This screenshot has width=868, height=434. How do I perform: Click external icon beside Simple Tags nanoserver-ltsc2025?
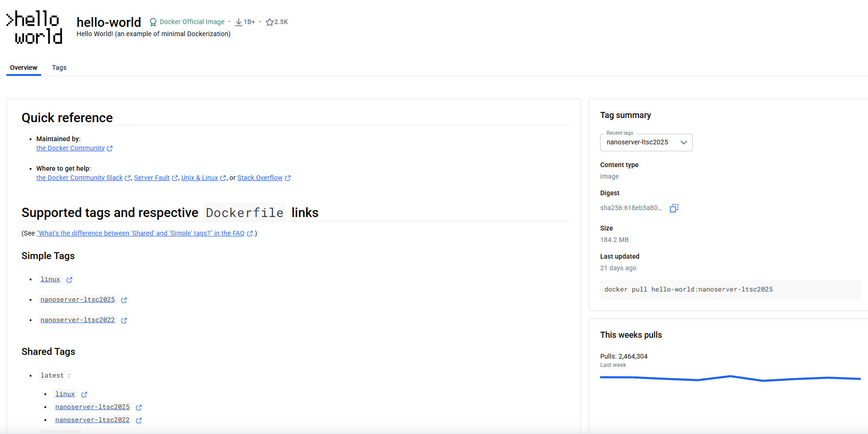124,300
